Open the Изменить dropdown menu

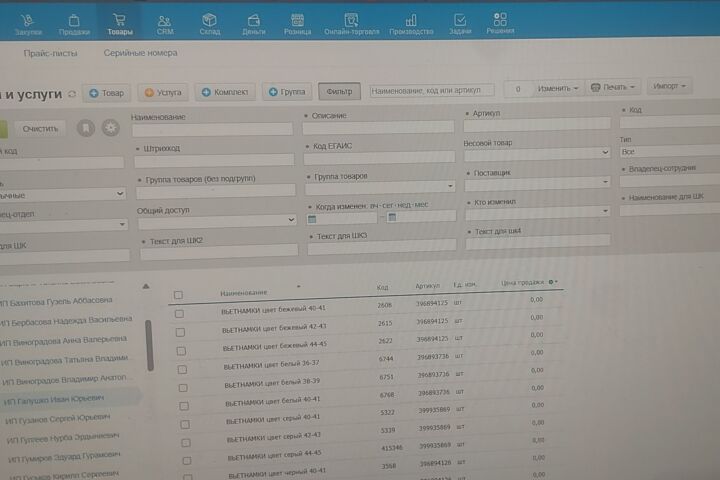point(557,88)
